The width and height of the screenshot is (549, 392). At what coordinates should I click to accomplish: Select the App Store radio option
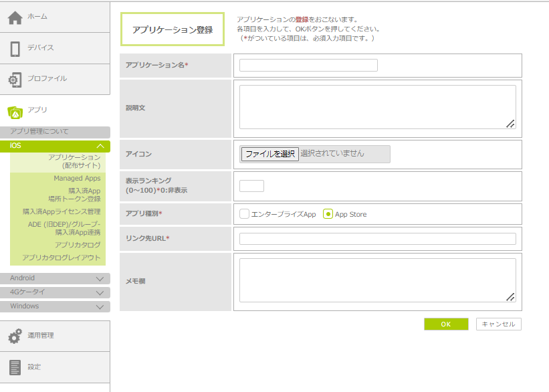[x=328, y=214]
